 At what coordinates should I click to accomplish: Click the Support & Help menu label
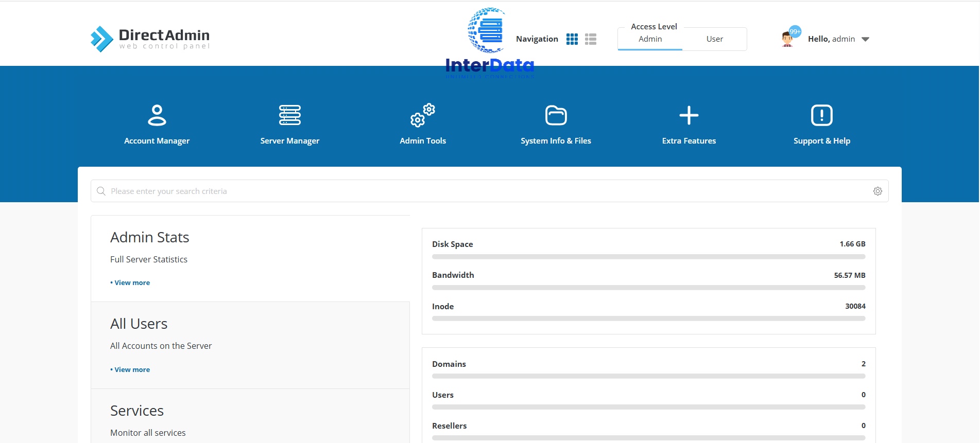[822, 141]
